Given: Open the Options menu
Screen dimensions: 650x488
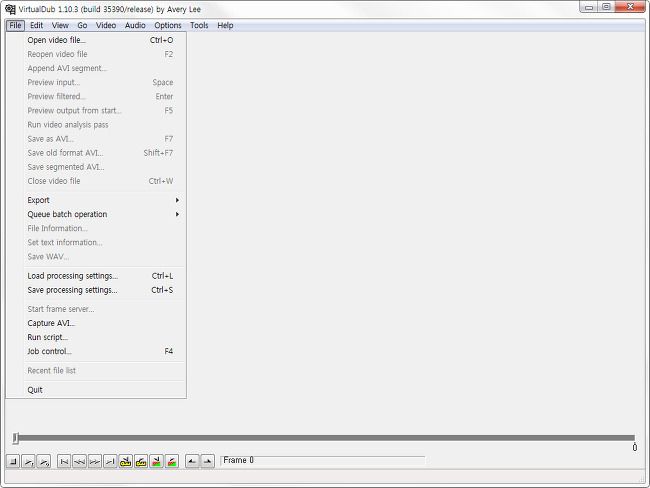Looking at the screenshot, I should (x=167, y=25).
